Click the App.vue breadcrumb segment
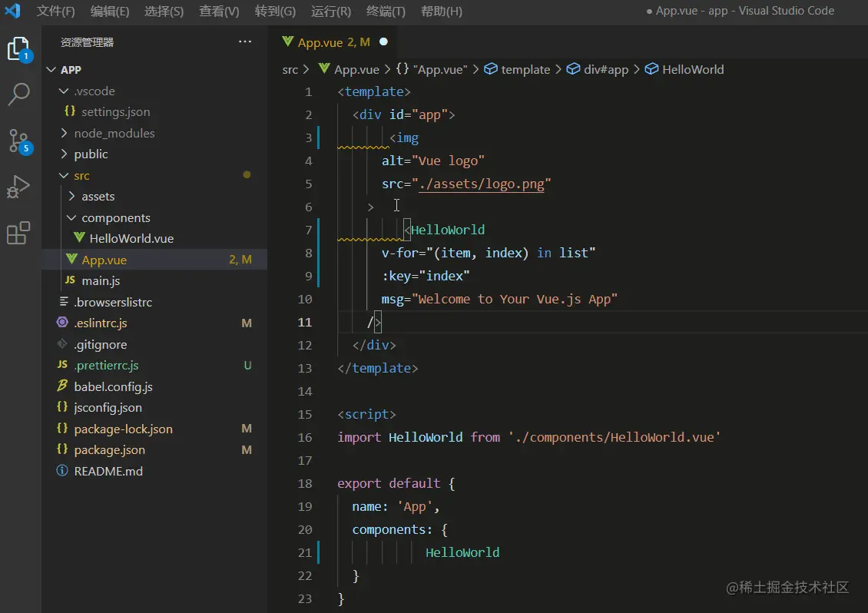Image resolution: width=868 pixels, height=613 pixels. click(x=356, y=69)
